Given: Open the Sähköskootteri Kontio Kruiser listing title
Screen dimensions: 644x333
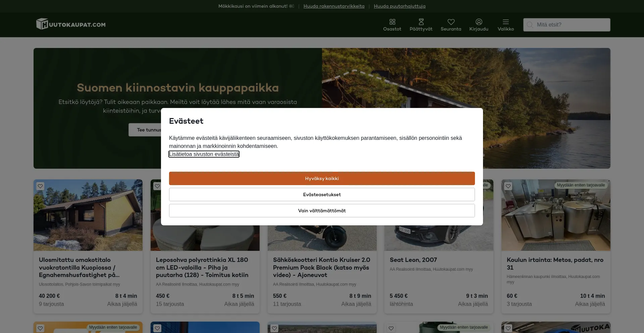Looking at the screenshot, I should coord(321,267).
